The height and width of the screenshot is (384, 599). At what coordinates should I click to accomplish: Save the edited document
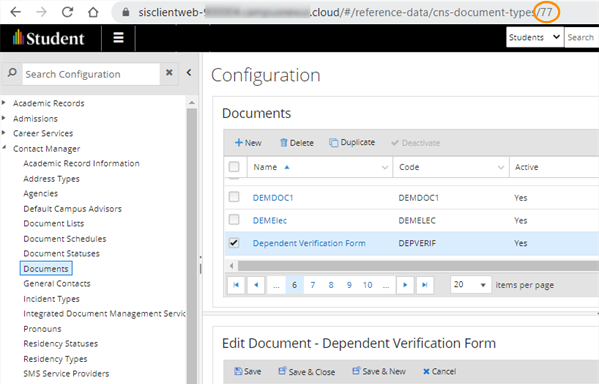(248, 371)
